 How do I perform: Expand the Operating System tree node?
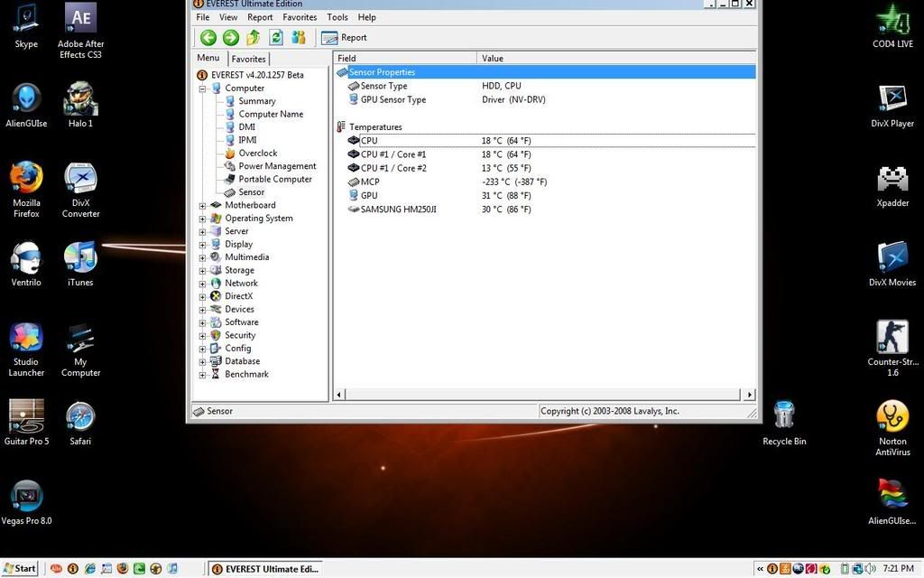202,219
